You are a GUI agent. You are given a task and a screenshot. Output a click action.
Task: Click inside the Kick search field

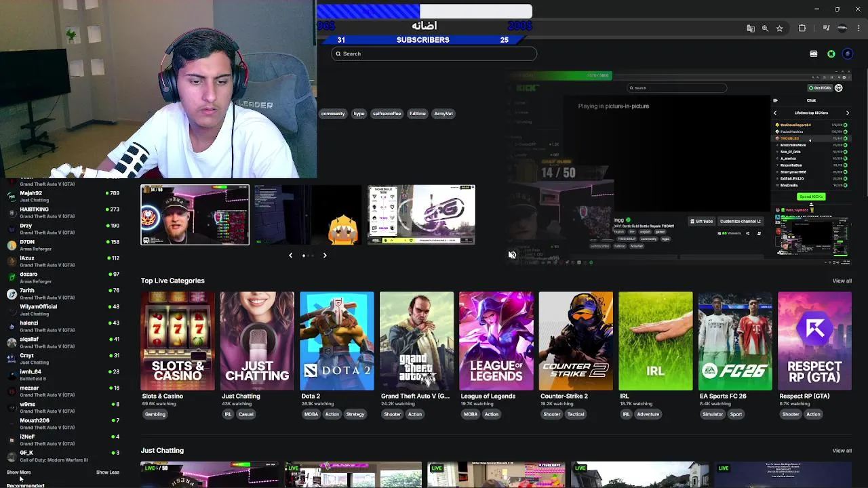coord(434,54)
